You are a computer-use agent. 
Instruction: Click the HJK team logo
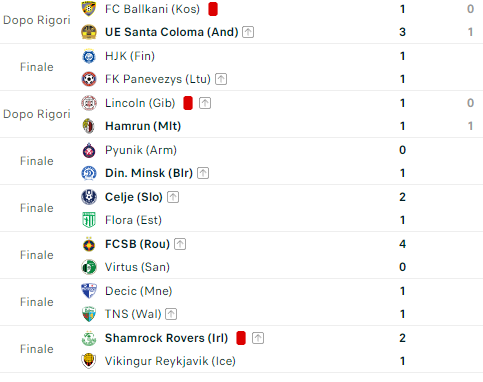click(x=89, y=56)
